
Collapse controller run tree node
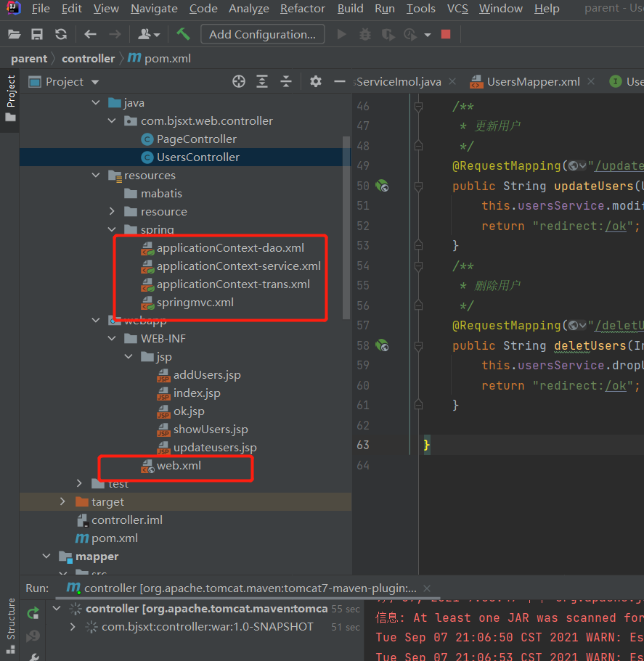[x=57, y=608]
